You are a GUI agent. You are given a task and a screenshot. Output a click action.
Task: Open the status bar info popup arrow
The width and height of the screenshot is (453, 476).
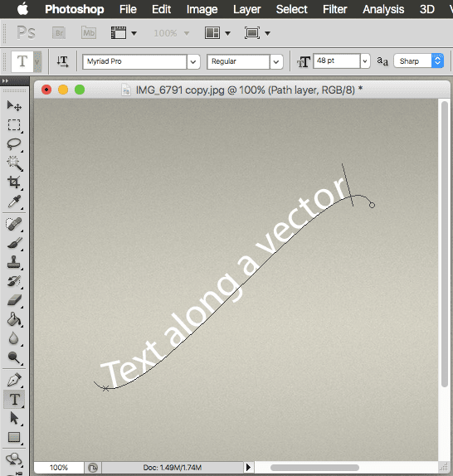pyautogui.click(x=248, y=467)
